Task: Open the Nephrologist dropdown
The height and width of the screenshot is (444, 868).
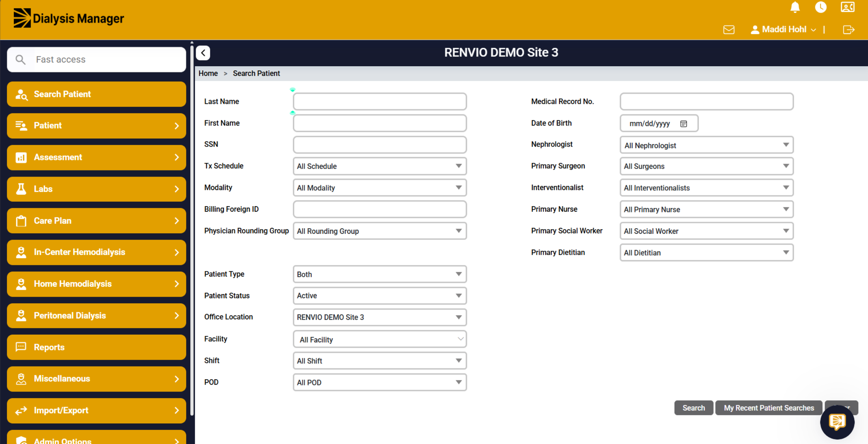Action: click(707, 145)
